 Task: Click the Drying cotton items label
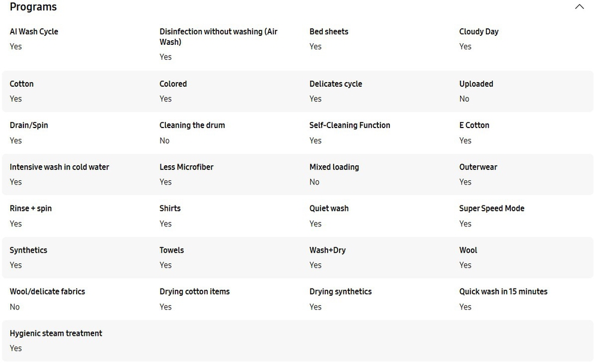pyautogui.click(x=195, y=292)
